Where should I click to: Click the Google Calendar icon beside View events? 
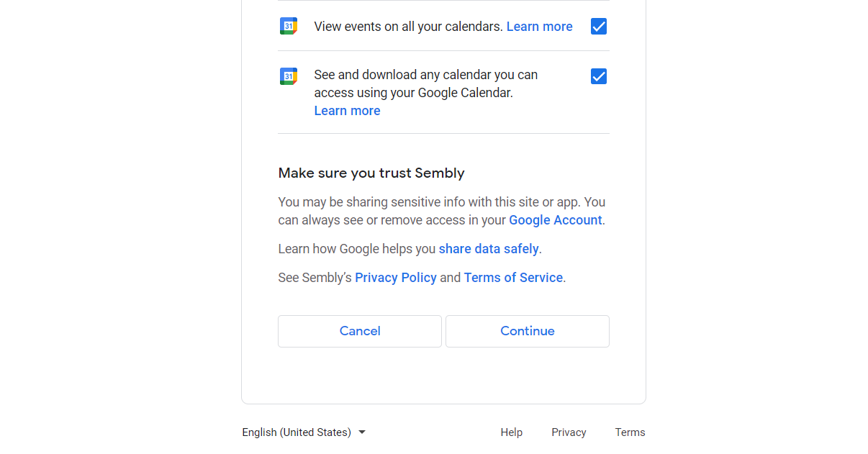(289, 26)
